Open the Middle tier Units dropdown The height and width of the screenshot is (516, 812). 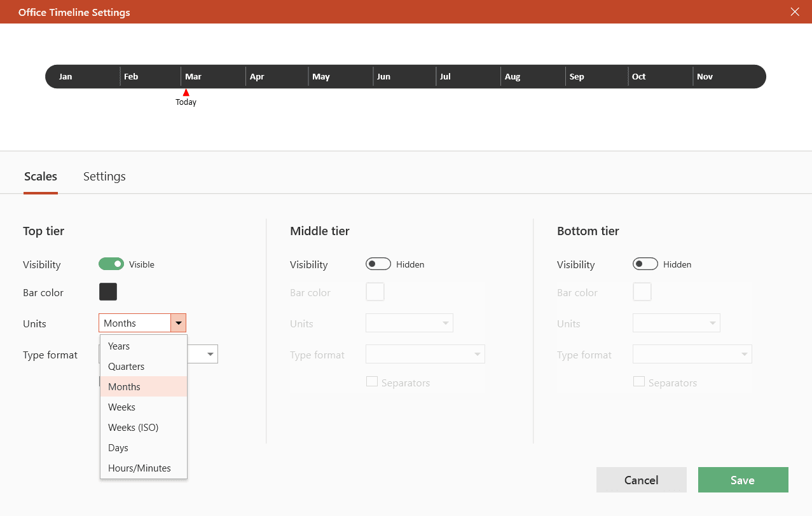(x=409, y=323)
